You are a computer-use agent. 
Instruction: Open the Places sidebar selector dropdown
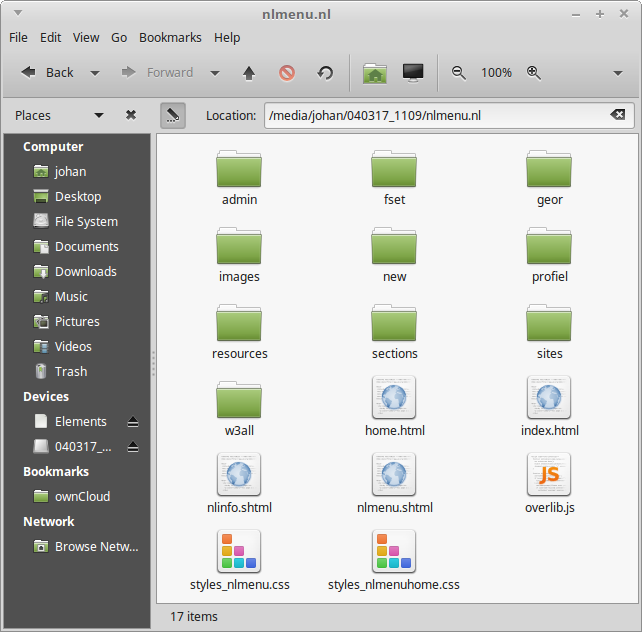coord(98,115)
